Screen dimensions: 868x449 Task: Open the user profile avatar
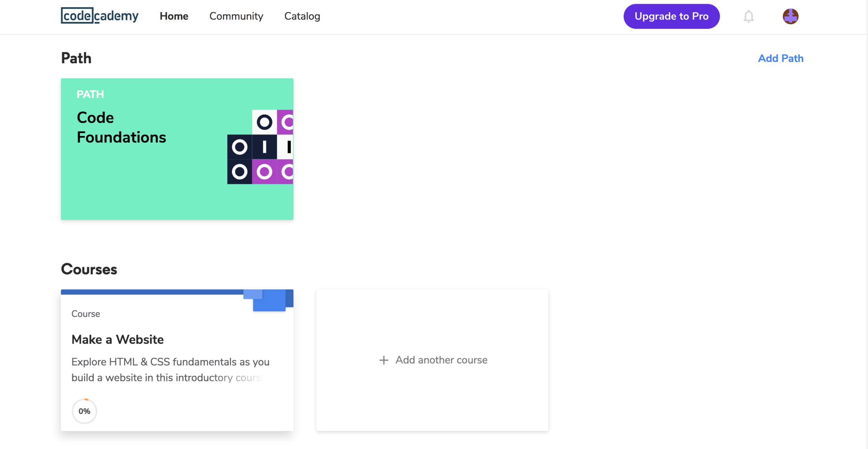coord(790,16)
